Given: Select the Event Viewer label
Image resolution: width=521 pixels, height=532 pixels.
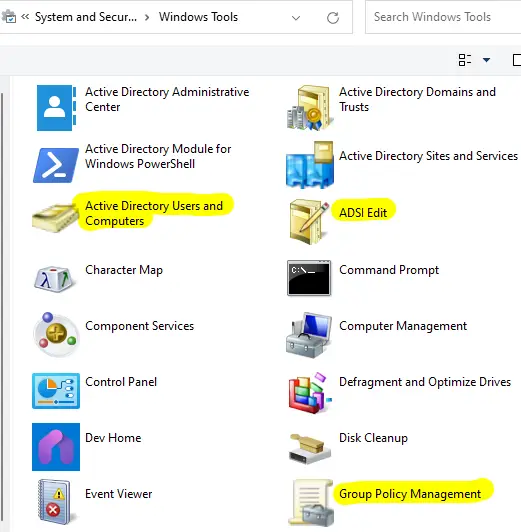Looking at the screenshot, I should [x=118, y=494].
